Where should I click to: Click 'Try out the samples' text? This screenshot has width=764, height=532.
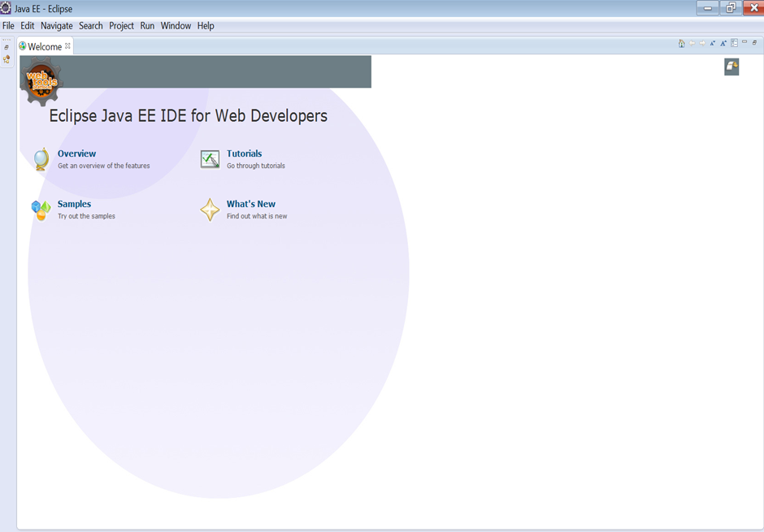(x=86, y=216)
